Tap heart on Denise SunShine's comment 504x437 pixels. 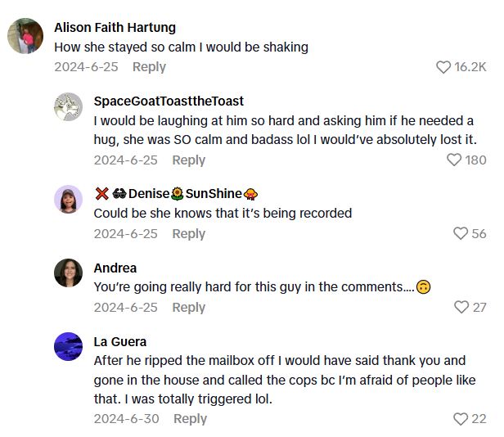(x=461, y=234)
